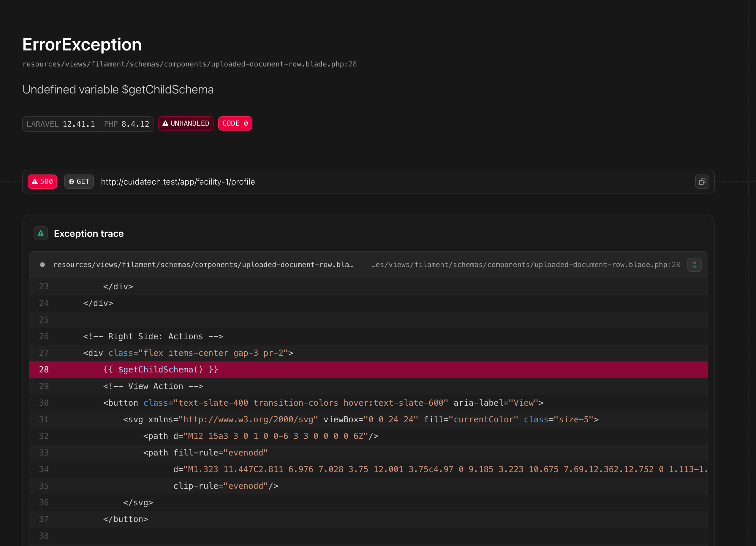Click the warning triangle in 500 badge
The width and height of the screenshot is (756, 546).
35,182
